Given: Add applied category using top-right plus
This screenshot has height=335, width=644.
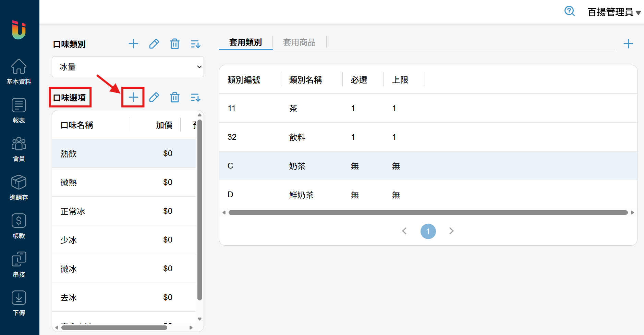Looking at the screenshot, I should pyautogui.click(x=628, y=44).
